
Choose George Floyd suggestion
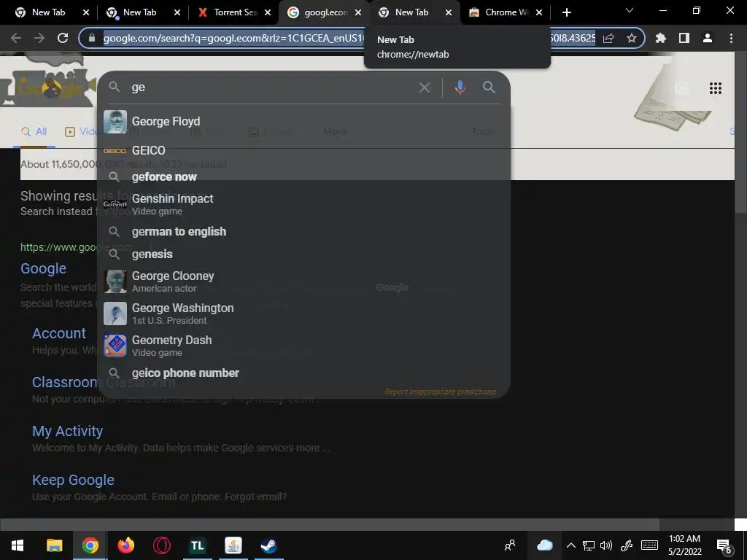point(303,122)
